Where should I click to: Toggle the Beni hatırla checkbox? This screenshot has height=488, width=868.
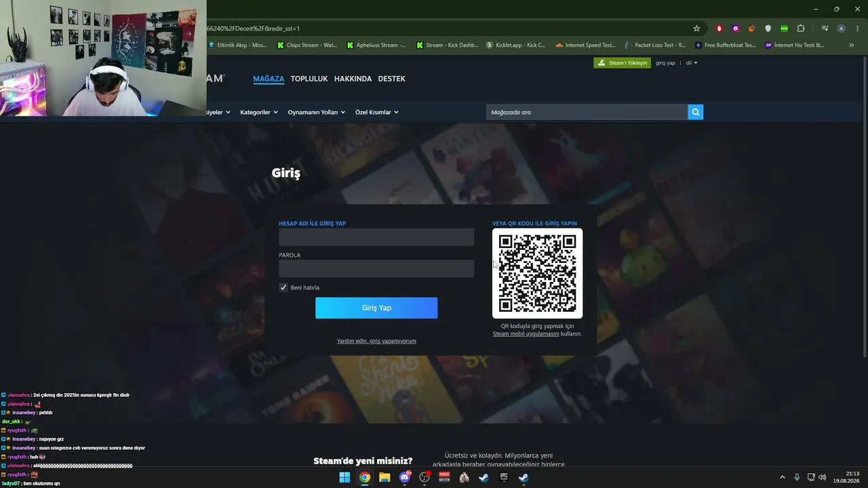point(283,287)
